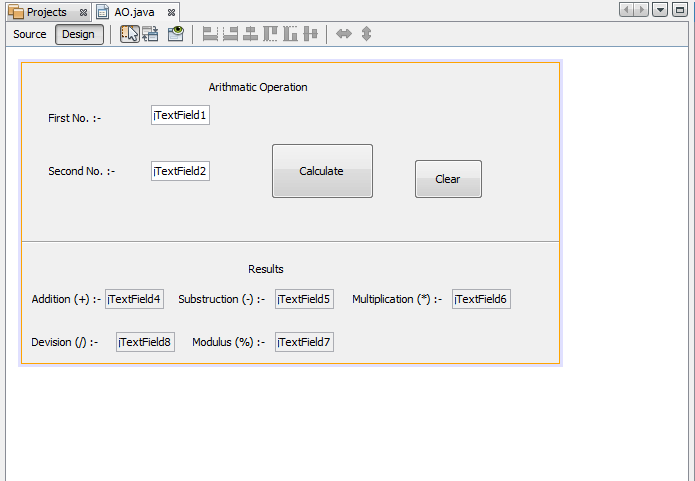Click the Align Top in Row icon
Image resolution: width=695 pixels, height=481 pixels.
tap(270, 34)
